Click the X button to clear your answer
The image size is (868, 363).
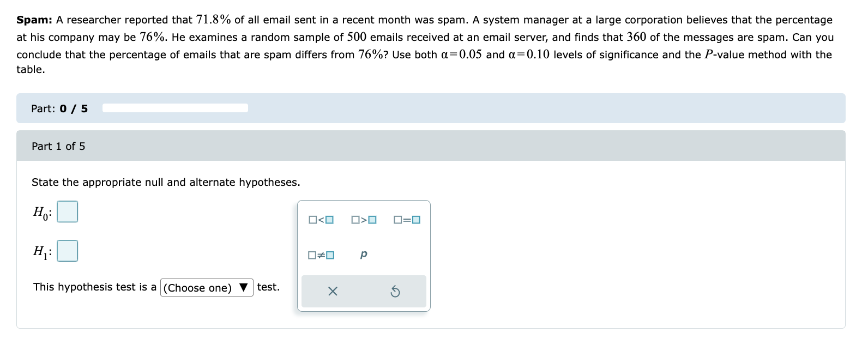[333, 291]
